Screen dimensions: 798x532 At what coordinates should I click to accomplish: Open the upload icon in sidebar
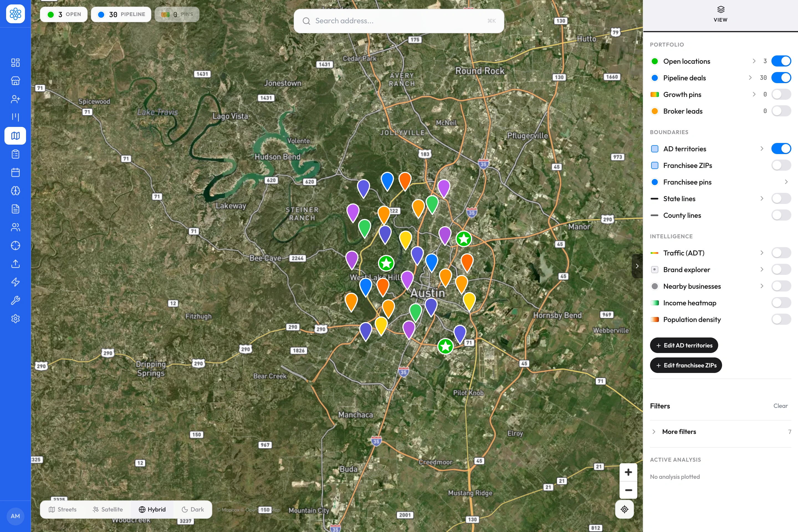pos(15,264)
